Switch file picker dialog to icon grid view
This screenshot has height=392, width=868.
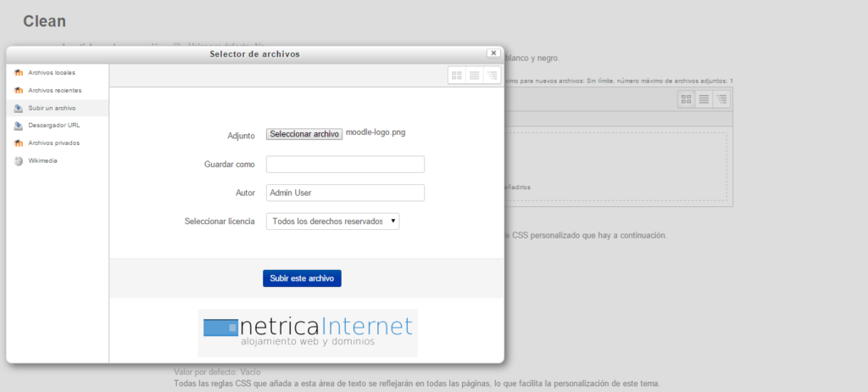[x=457, y=76]
